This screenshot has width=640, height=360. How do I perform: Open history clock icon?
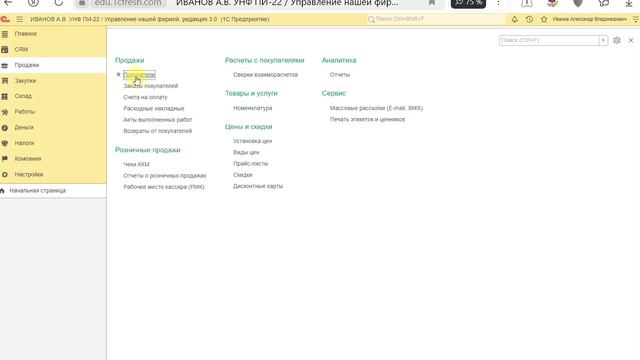coord(529,19)
